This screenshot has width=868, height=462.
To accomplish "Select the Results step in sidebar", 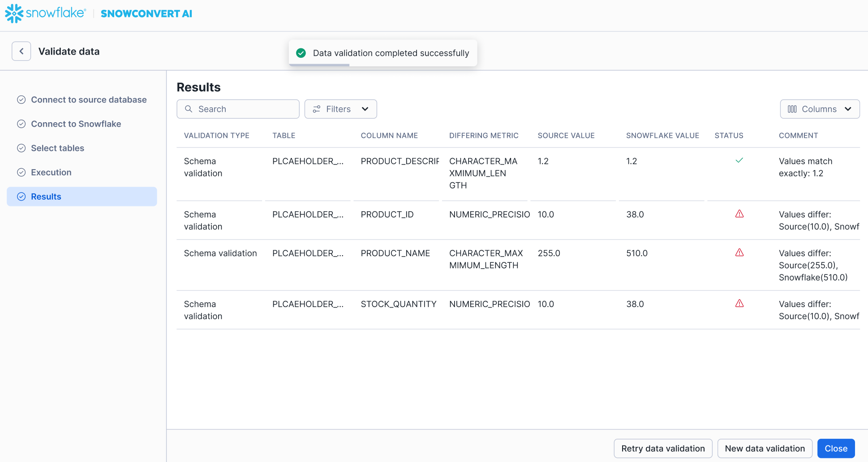I will coord(46,197).
